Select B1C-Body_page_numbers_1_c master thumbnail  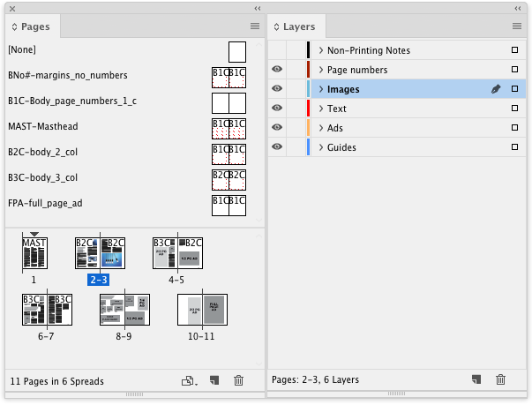coord(229,103)
